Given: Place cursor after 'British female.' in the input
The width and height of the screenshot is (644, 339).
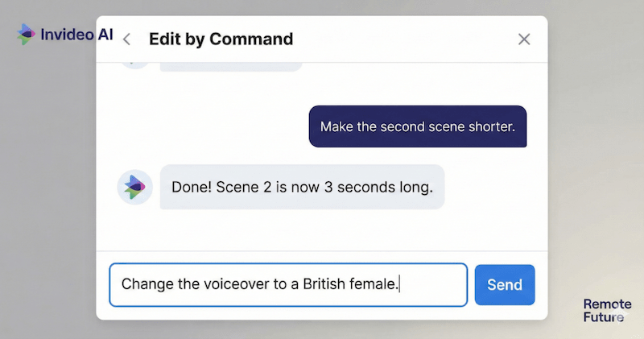Looking at the screenshot, I should (x=401, y=284).
